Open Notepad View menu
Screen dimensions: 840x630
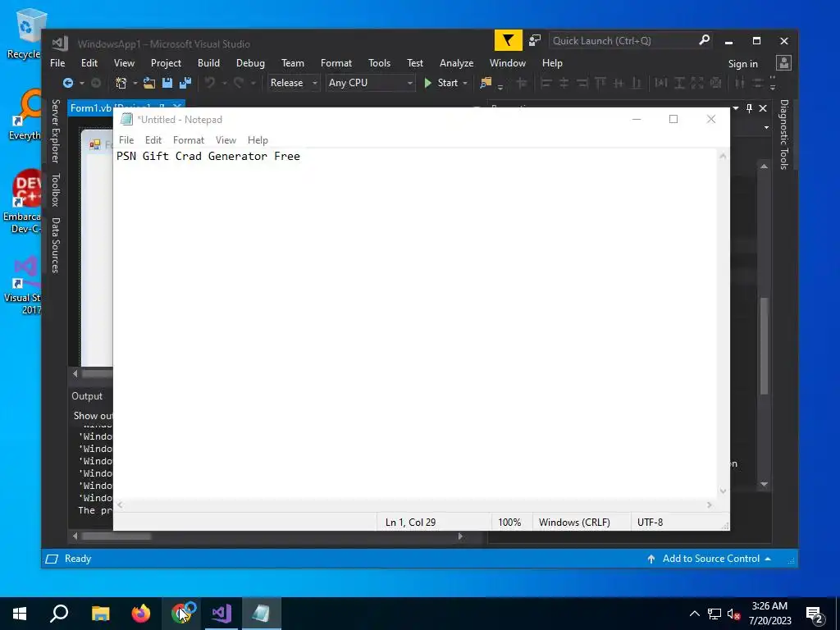pos(226,140)
